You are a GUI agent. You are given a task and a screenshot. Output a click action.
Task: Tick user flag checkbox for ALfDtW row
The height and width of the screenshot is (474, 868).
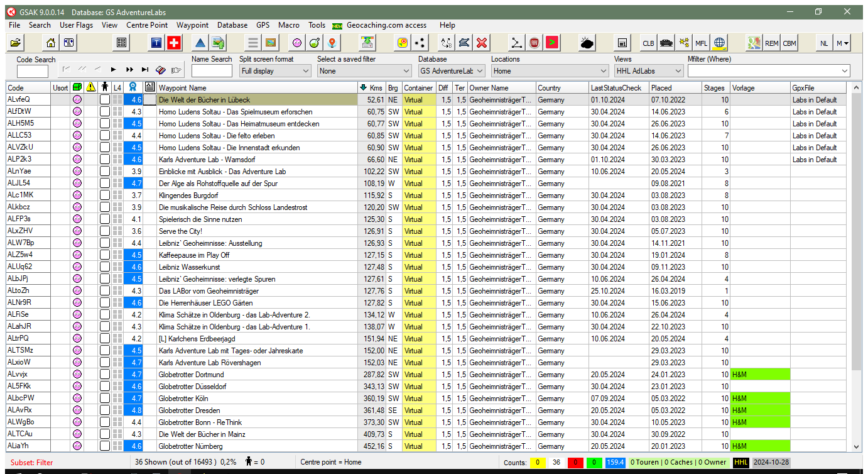point(104,111)
